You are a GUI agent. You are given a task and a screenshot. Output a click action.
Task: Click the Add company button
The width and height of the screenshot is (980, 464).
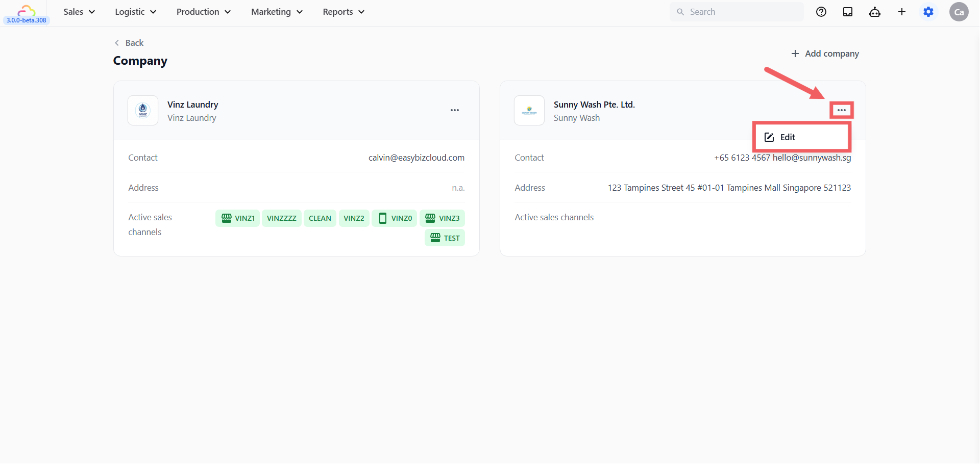pos(825,54)
